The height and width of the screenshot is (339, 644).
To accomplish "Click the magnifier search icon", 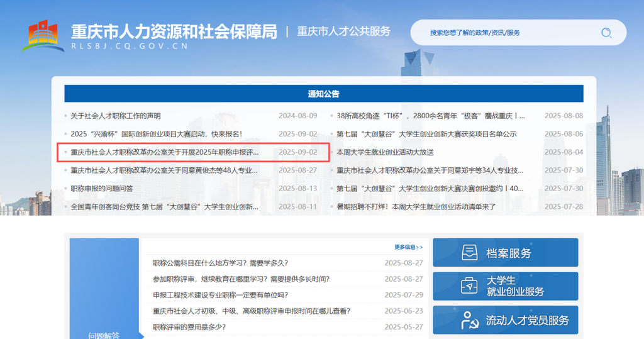I will (606, 33).
